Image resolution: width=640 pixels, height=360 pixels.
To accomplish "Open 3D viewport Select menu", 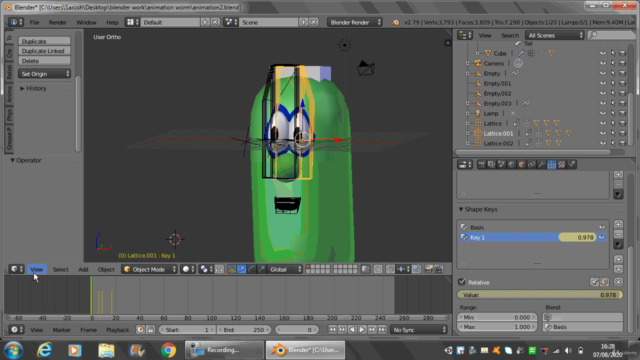I will [60, 269].
